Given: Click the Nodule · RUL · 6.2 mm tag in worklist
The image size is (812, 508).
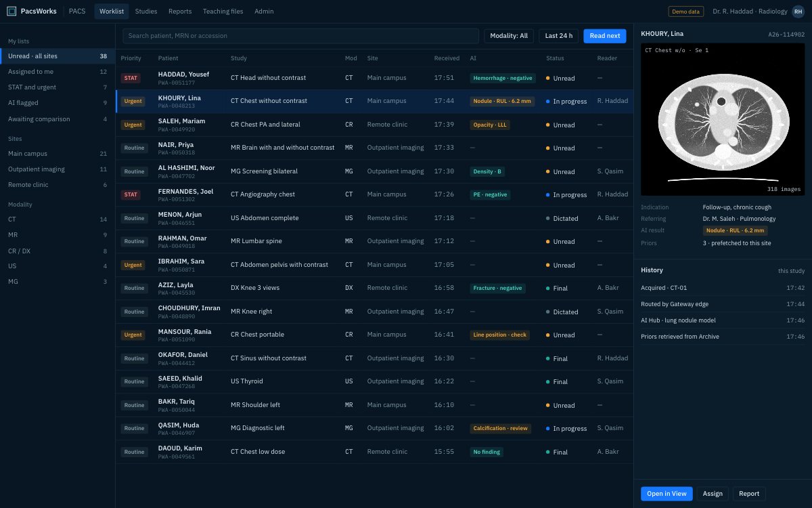Looking at the screenshot, I should [503, 101].
